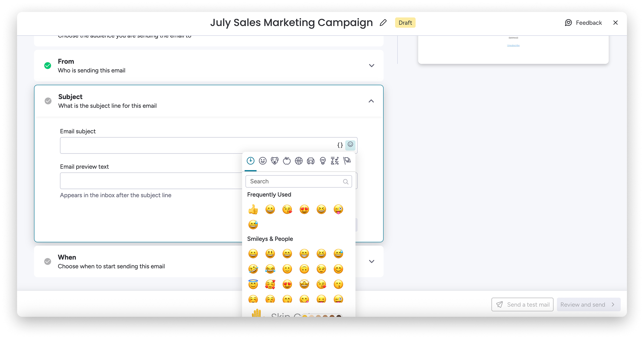Pick the sweat-smile emoji in Frequently Used
The image size is (644, 339).
click(253, 225)
